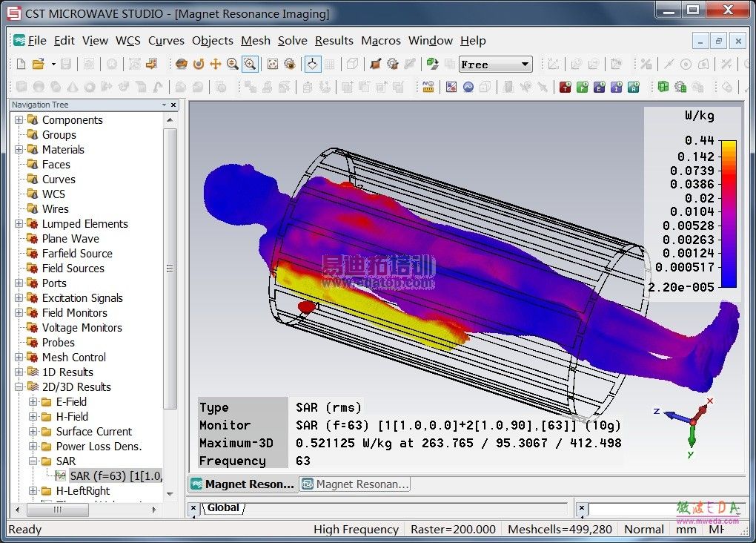Click the W/kg color scale bar
The height and width of the screenshot is (543, 756).
coord(729,214)
